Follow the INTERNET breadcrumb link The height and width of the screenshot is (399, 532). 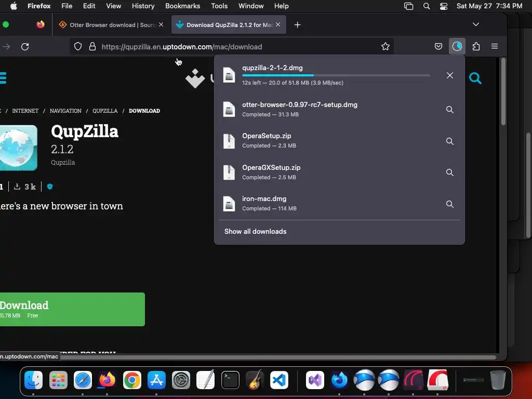pyautogui.click(x=25, y=111)
